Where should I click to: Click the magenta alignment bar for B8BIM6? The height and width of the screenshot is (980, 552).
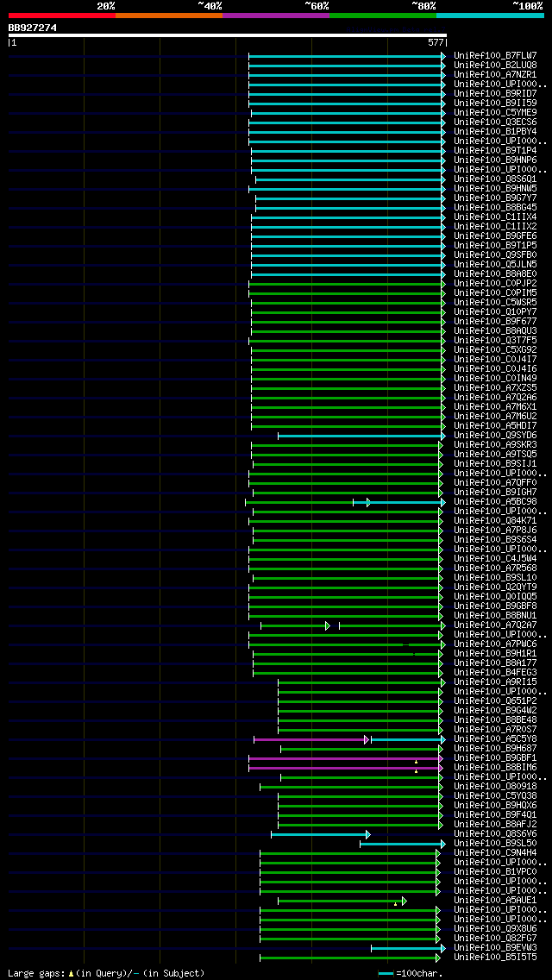[x=346, y=768]
